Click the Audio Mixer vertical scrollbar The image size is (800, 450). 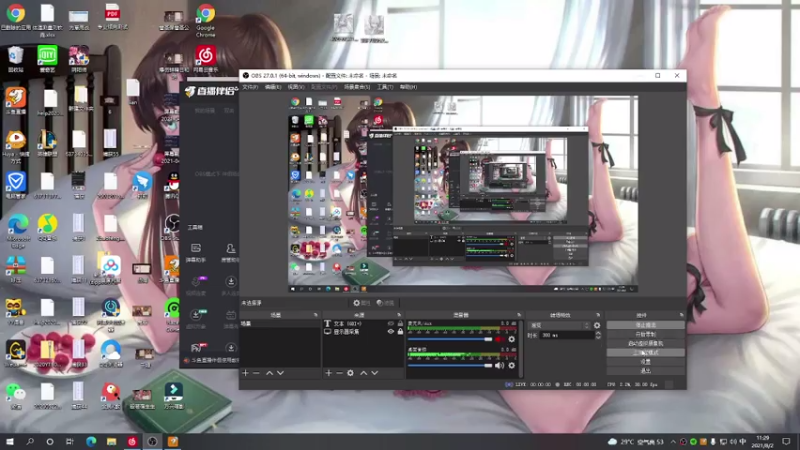click(521, 349)
